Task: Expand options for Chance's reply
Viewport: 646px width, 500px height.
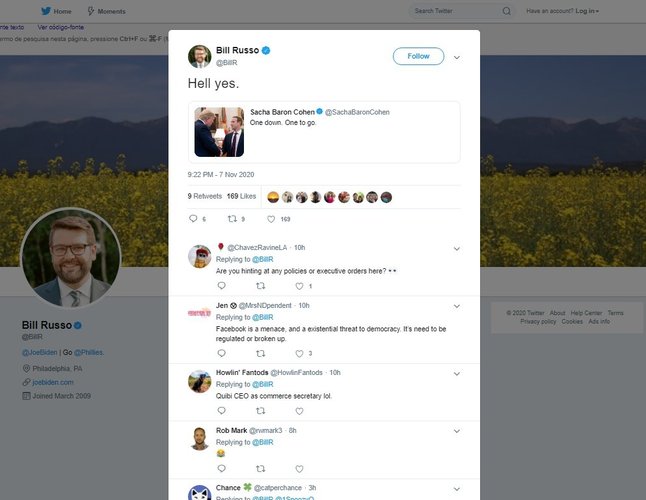Action: (x=456, y=489)
